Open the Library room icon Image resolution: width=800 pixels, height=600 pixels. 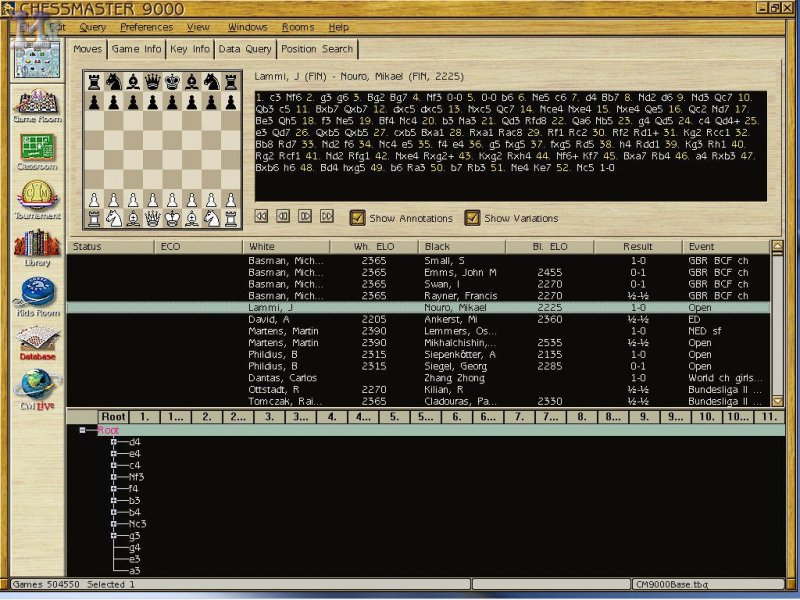coord(36,245)
